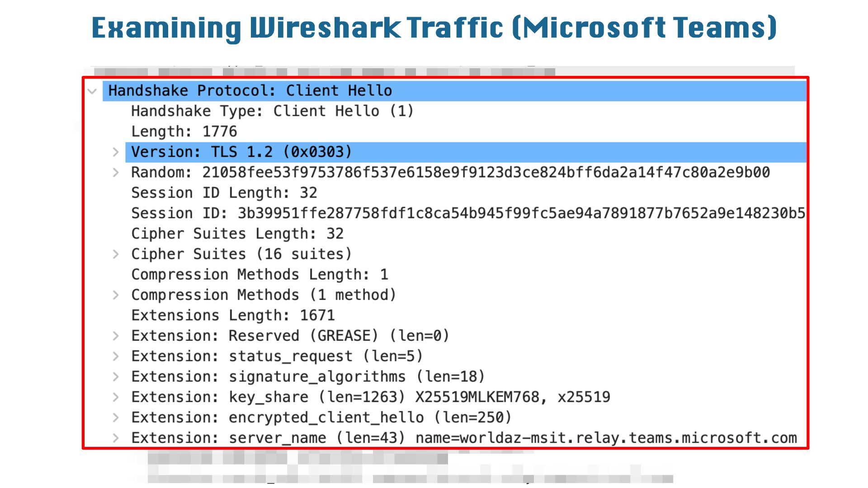This screenshot has height=488, width=868.
Task: Expand the Random field details
Action: (x=116, y=173)
